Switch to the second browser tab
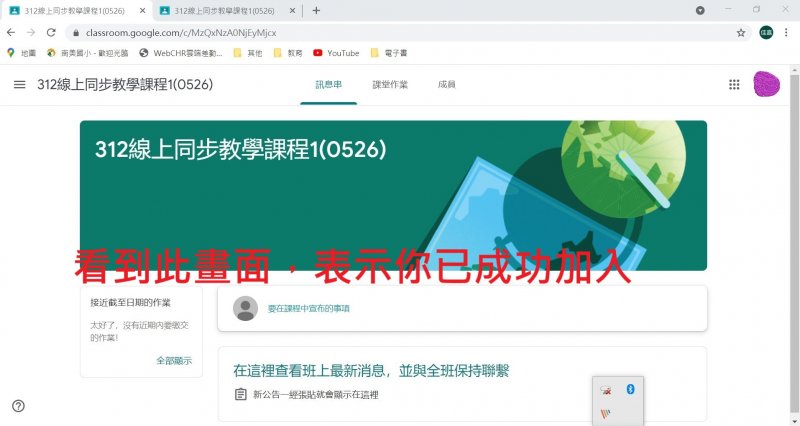The width and height of the screenshot is (800, 426). [x=225, y=10]
